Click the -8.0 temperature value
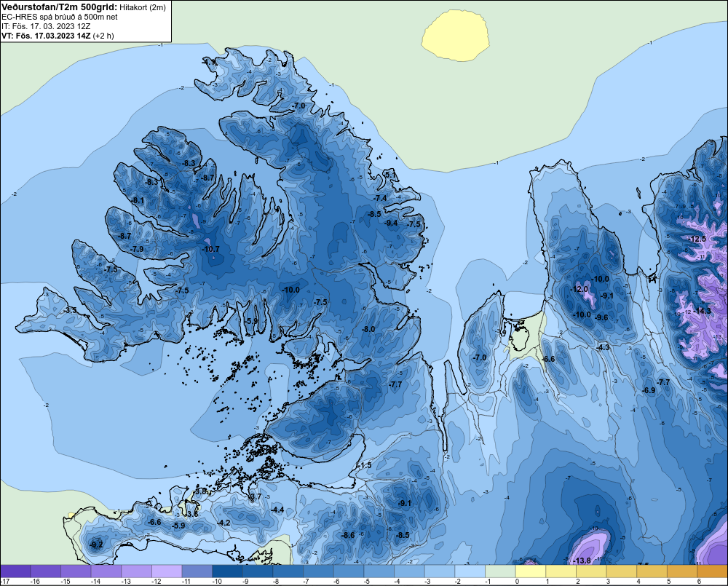This screenshot has height=586, width=728. (368, 329)
